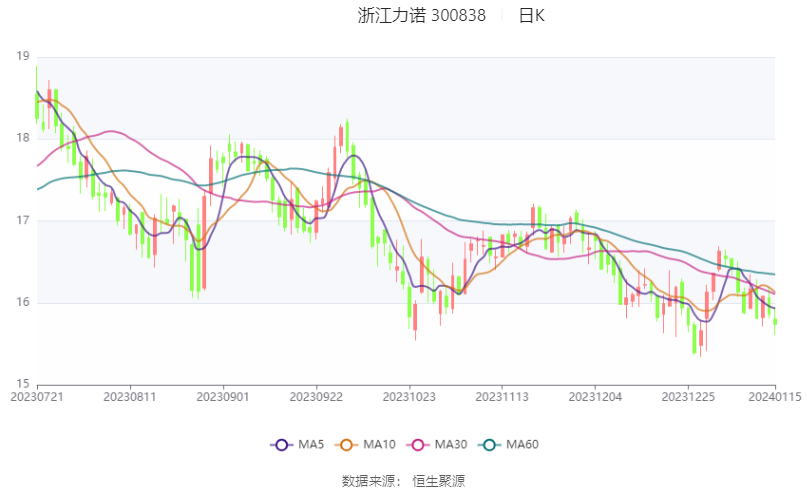Toggle the MA30 legend marker
807x491 pixels.
coord(418,445)
